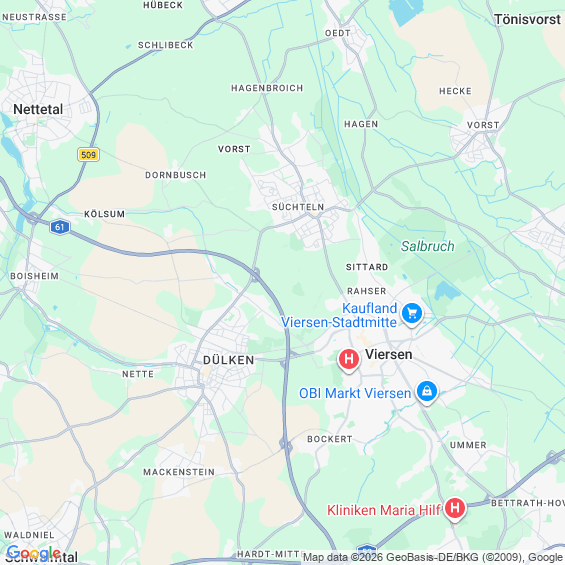Select the Kliniken Maria Hilf text label
Image resolution: width=565 pixels, height=565 pixels.
coord(384,510)
